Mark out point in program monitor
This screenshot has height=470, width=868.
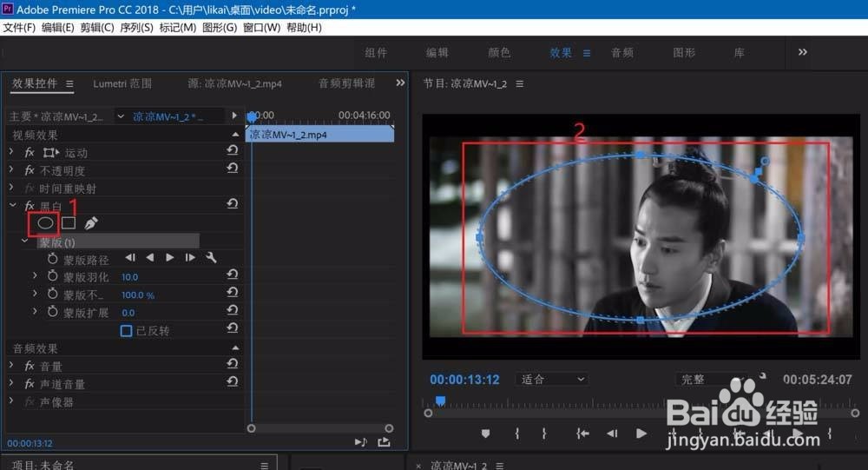(544, 434)
